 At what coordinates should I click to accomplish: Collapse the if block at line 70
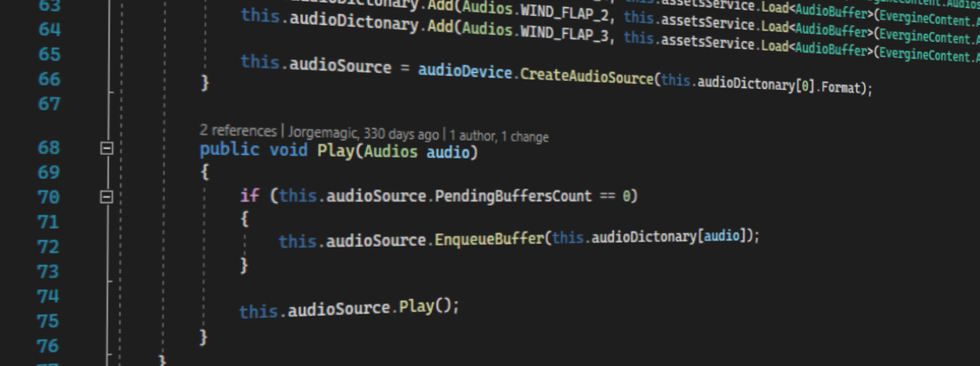tap(107, 196)
